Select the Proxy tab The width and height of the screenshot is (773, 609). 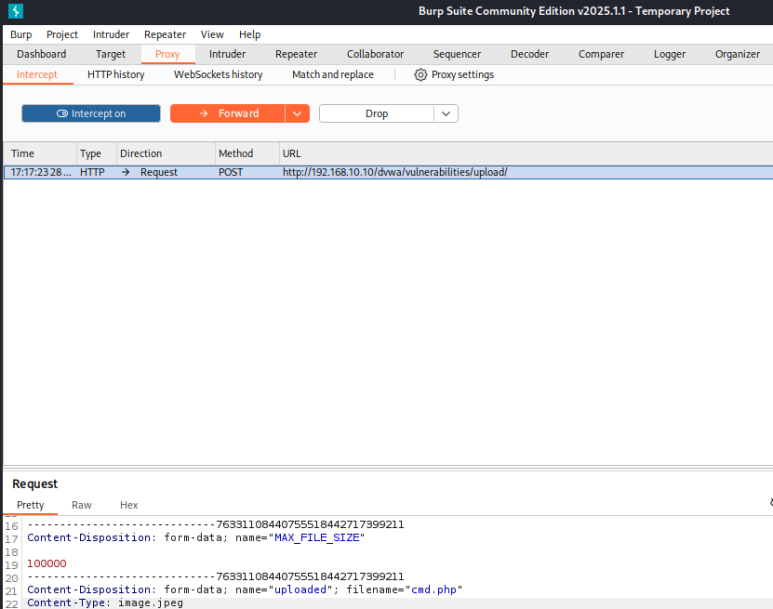(x=168, y=54)
